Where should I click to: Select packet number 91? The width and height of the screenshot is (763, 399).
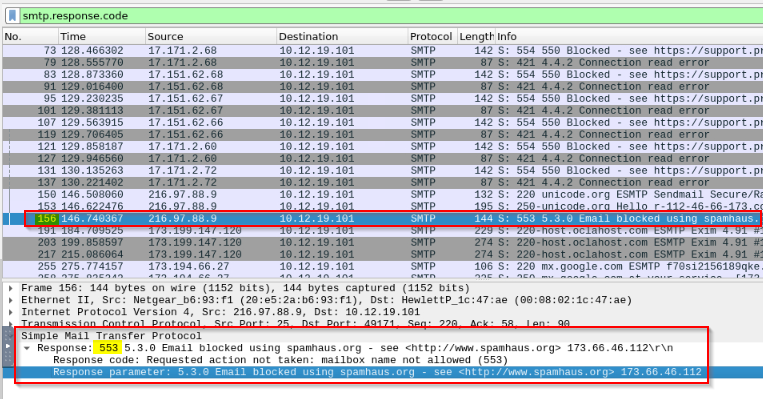[382, 87]
